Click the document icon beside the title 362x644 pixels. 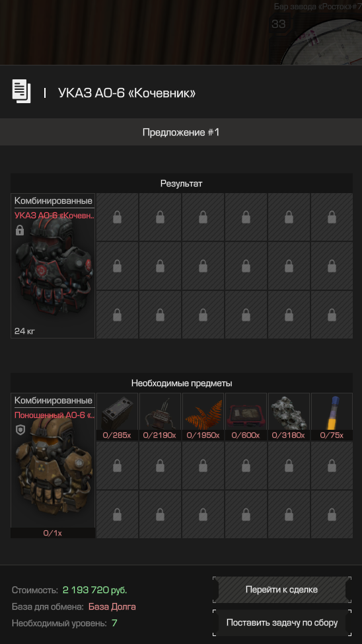(x=21, y=91)
